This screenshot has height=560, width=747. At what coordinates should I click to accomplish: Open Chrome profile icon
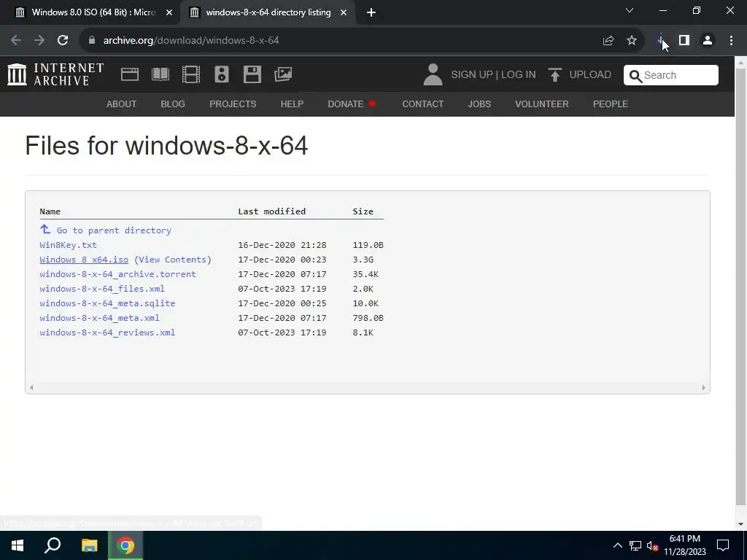coord(708,41)
